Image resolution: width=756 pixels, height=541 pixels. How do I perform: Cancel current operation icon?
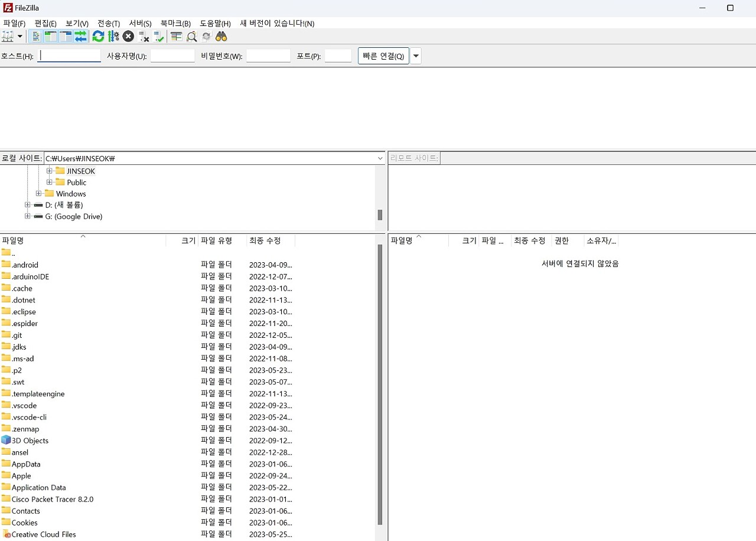point(128,37)
